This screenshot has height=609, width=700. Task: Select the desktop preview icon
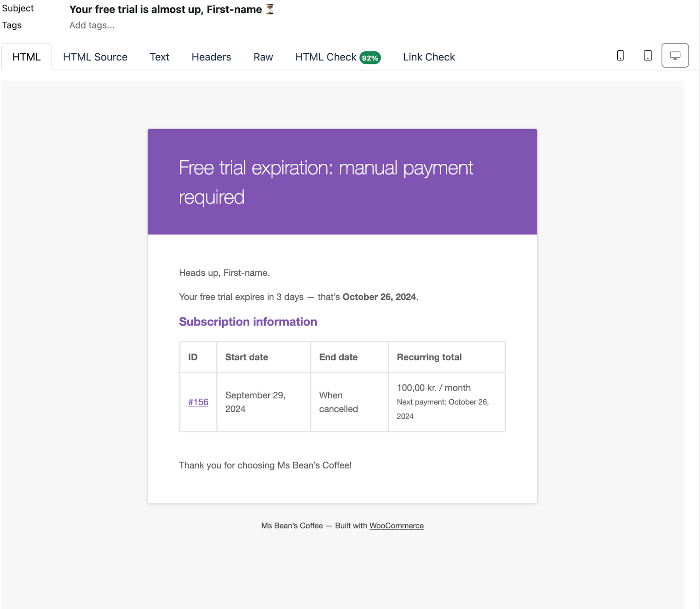[675, 55]
